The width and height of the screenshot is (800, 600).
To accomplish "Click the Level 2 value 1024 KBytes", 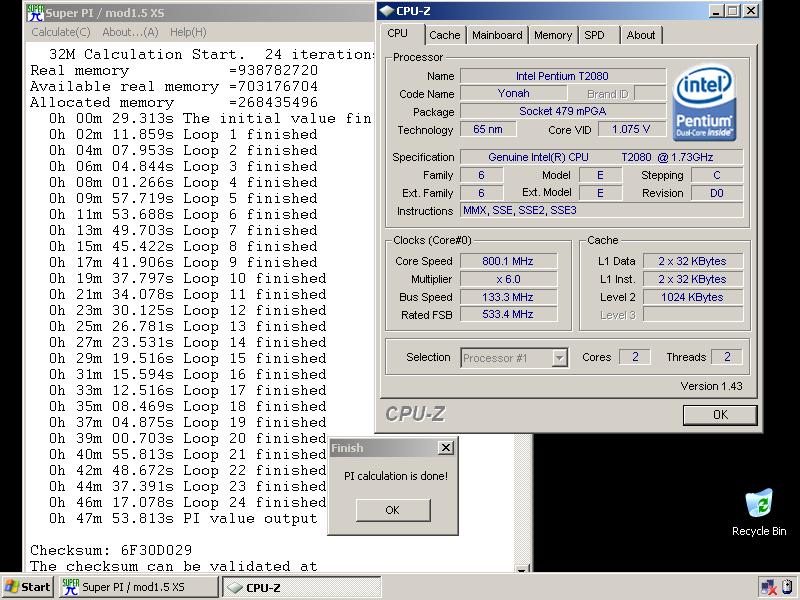I will tap(692, 297).
